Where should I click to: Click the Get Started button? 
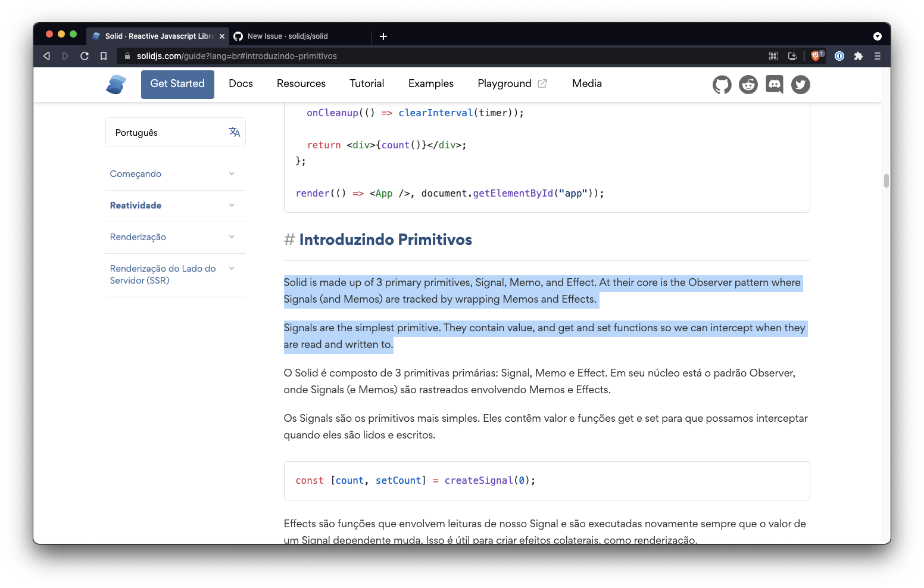(177, 84)
